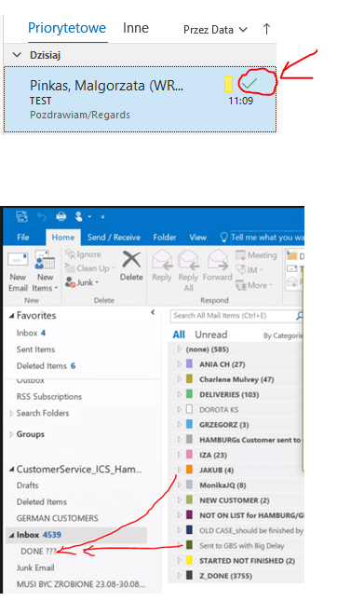Viewport: 364px width, 615px height.
Task: Collapse CustomerService_ICS_Ham mailbox
Action: tap(12, 470)
